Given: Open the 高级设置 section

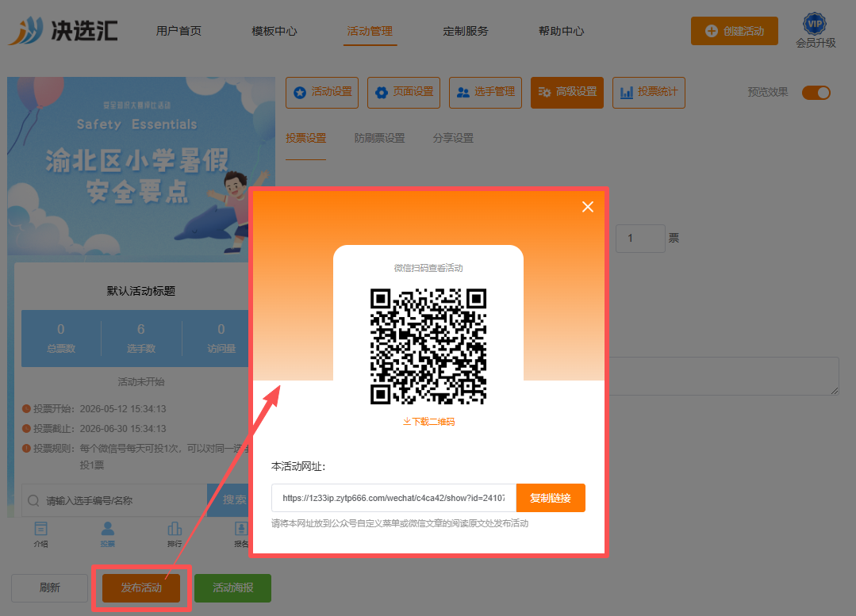Looking at the screenshot, I should (567, 93).
